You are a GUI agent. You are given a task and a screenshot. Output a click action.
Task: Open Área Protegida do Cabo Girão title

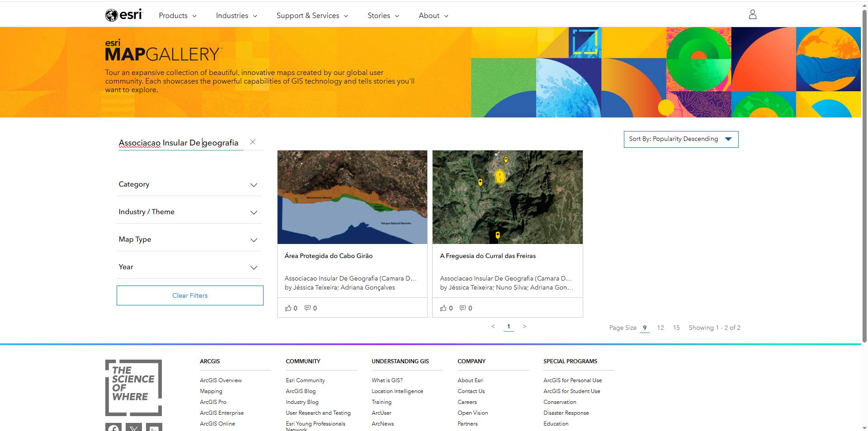[x=329, y=256]
